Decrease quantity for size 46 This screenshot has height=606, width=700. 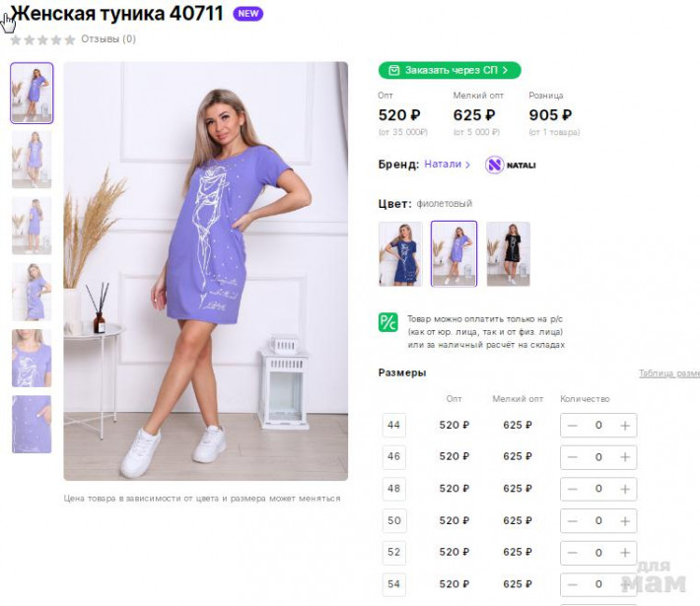pos(573,457)
